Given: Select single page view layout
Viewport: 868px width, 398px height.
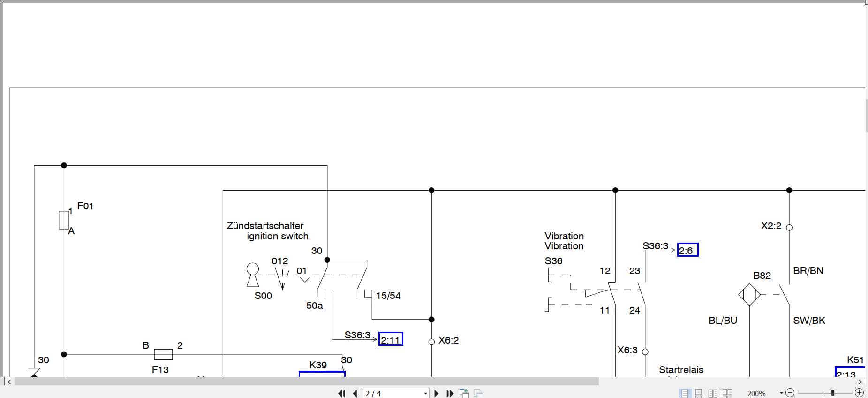Looking at the screenshot, I should pyautogui.click(x=685, y=393).
